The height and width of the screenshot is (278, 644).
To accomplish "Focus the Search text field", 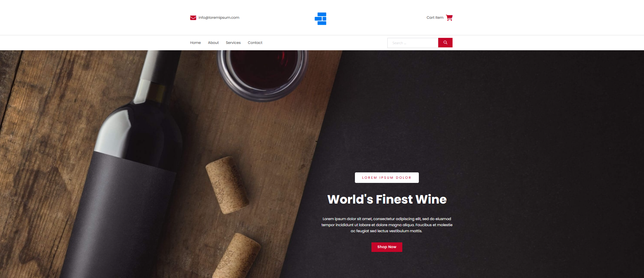I will click(413, 43).
